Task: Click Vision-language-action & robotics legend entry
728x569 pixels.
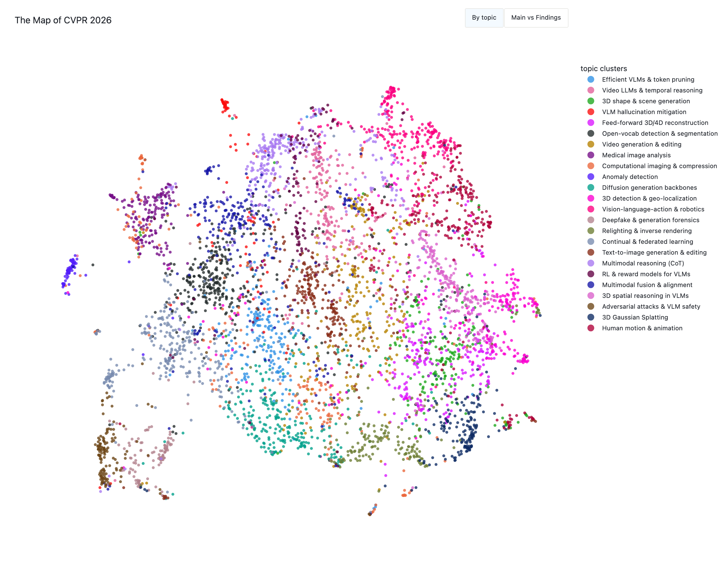Action: pos(646,209)
